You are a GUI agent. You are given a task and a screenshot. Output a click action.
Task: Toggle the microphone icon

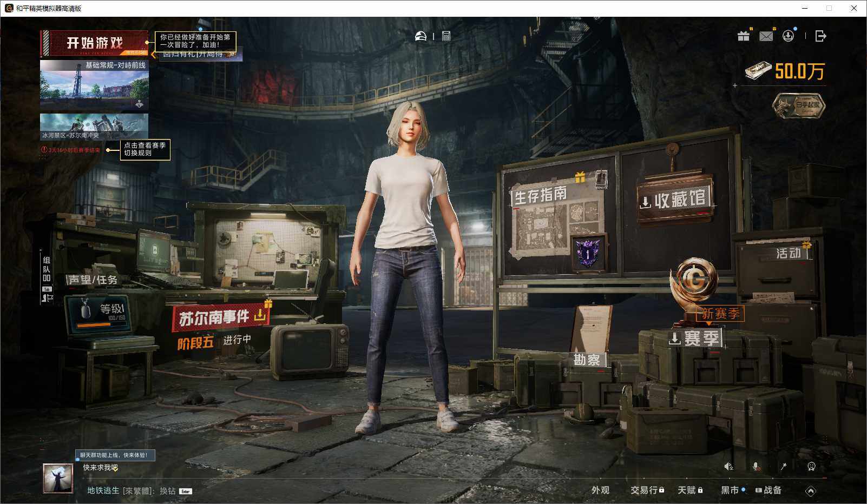[x=756, y=467]
